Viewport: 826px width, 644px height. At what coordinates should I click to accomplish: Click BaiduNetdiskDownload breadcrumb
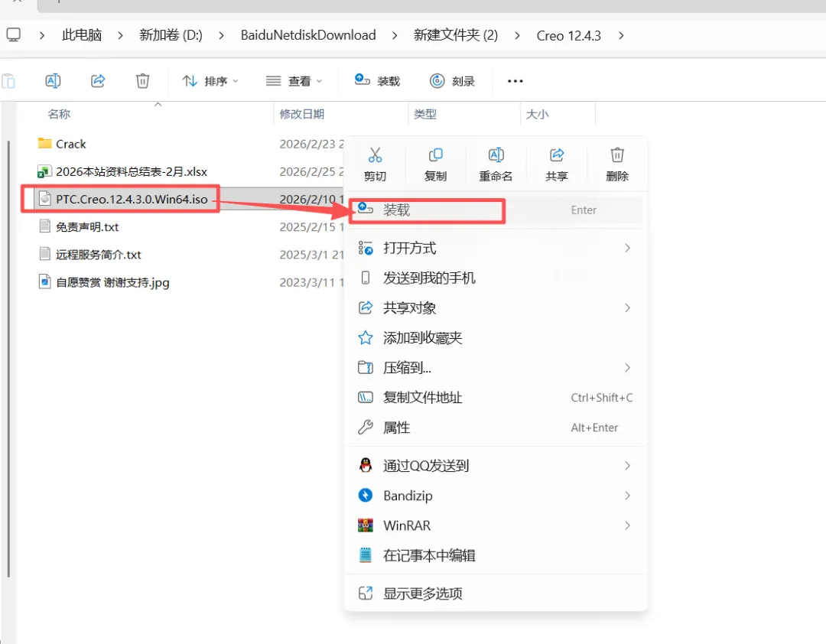tap(308, 35)
